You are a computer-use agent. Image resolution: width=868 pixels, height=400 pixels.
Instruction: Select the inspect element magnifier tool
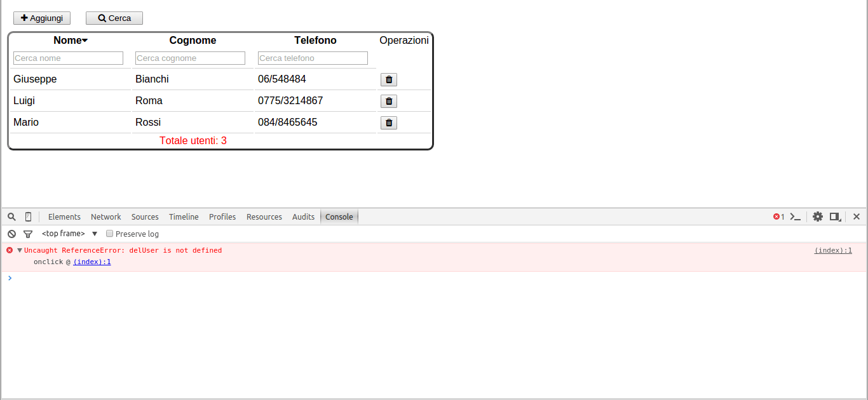tap(11, 217)
